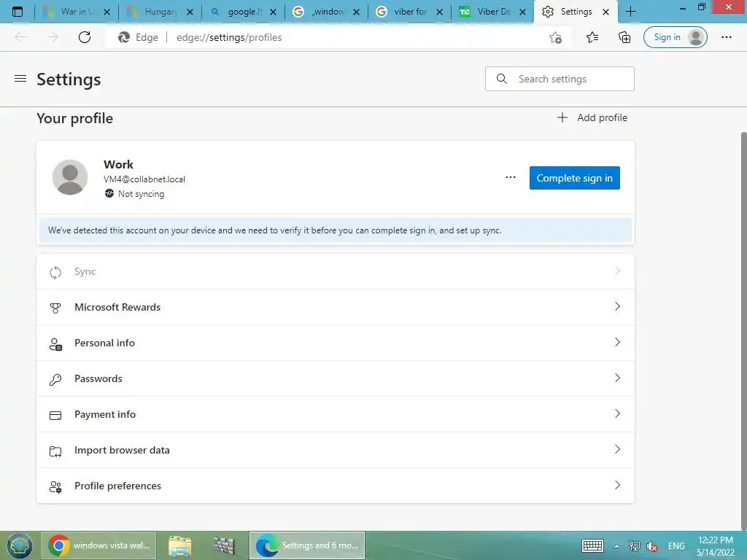
Task: Click the Payment info card icon
Action: pyautogui.click(x=55, y=415)
